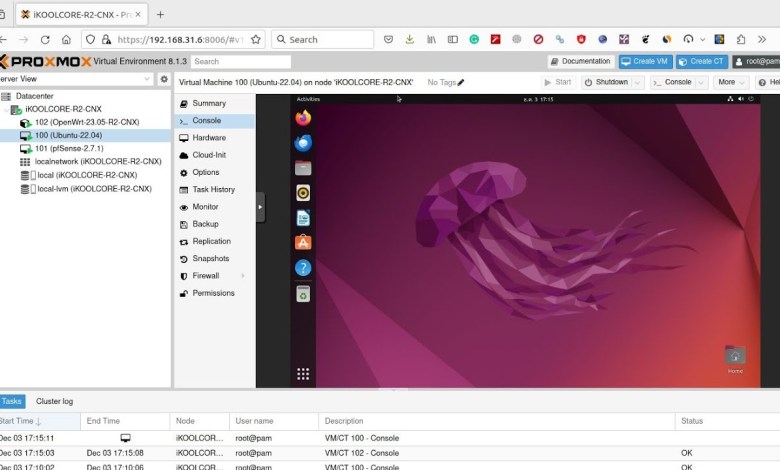Show more browser toolbar items chevron

(x=762, y=39)
